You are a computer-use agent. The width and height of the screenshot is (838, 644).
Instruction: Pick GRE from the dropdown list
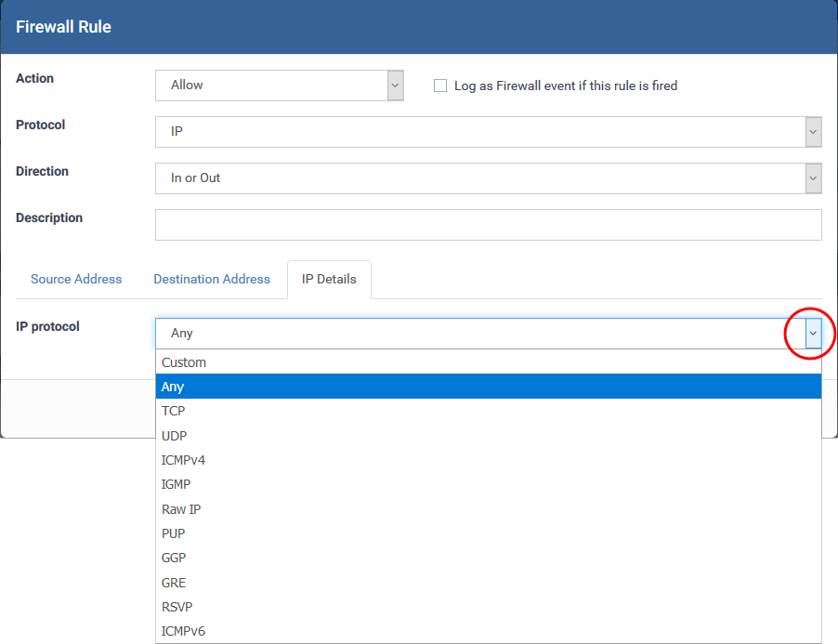click(489, 583)
